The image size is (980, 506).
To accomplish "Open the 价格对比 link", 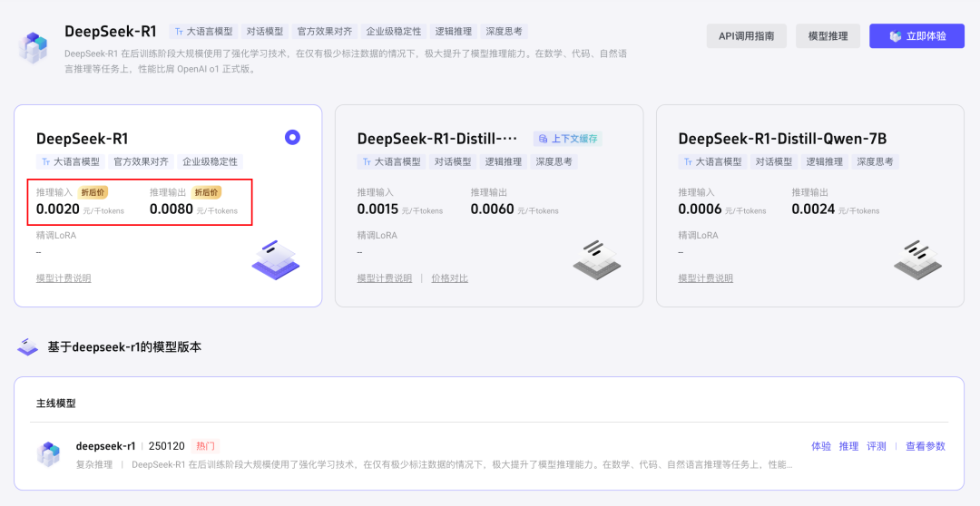I will coord(449,278).
